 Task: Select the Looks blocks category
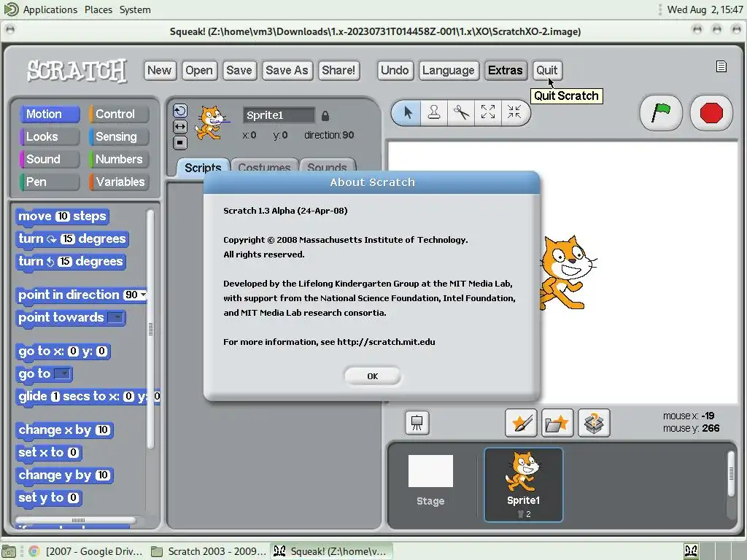(50, 136)
